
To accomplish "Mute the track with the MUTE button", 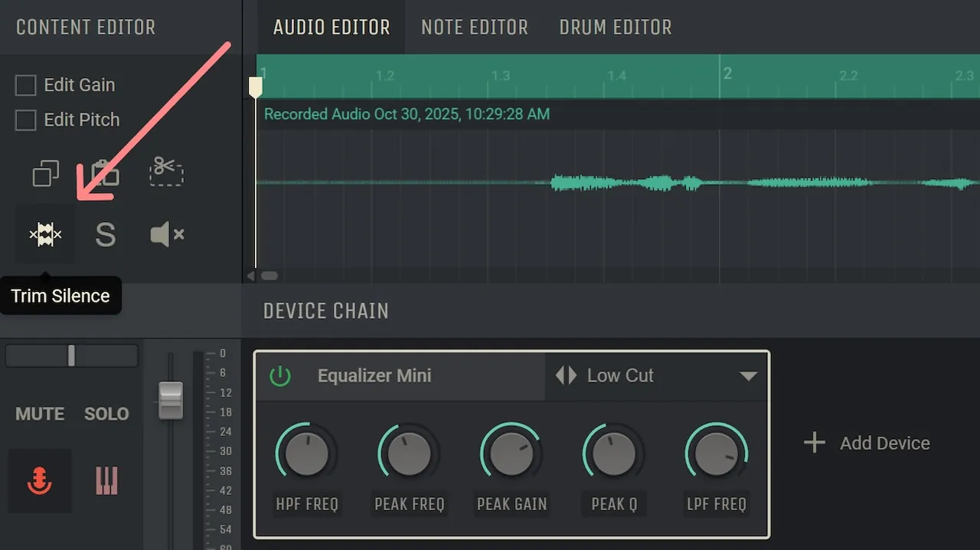I will tap(40, 414).
